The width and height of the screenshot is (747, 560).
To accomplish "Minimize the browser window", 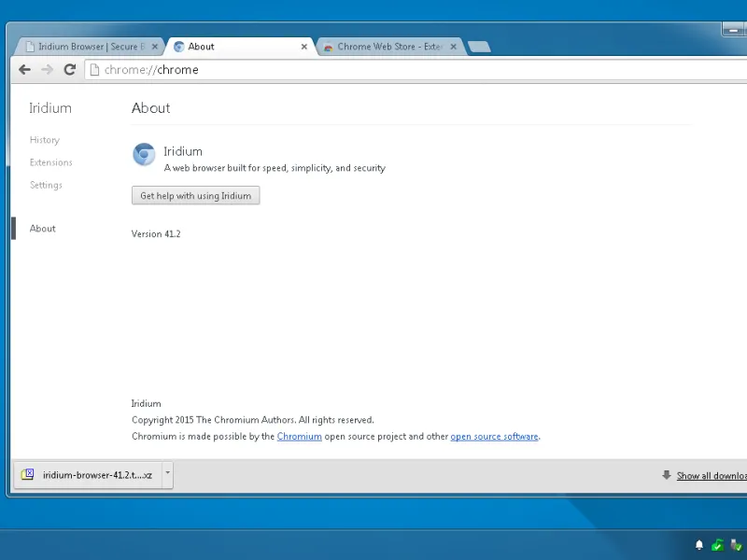I will click(734, 30).
